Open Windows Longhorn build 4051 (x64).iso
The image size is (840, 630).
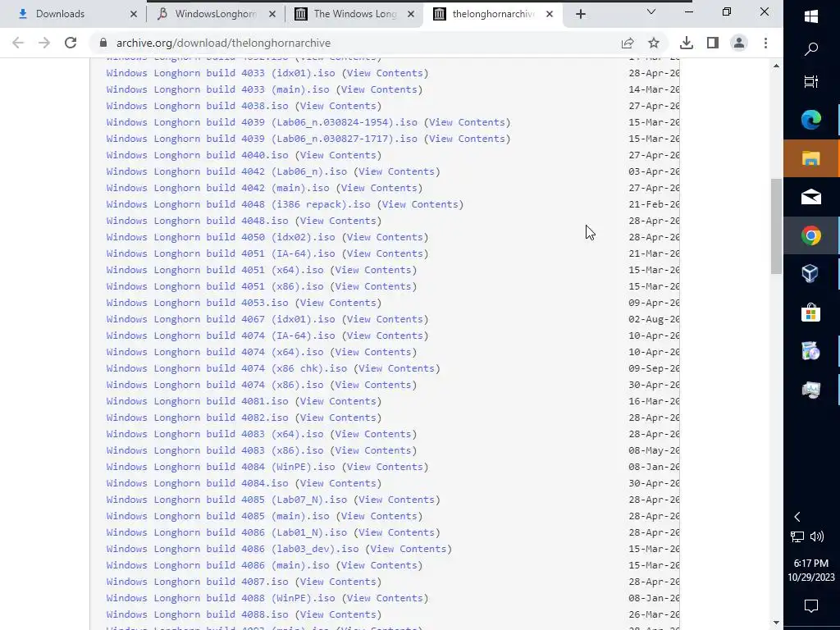(x=215, y=270)
